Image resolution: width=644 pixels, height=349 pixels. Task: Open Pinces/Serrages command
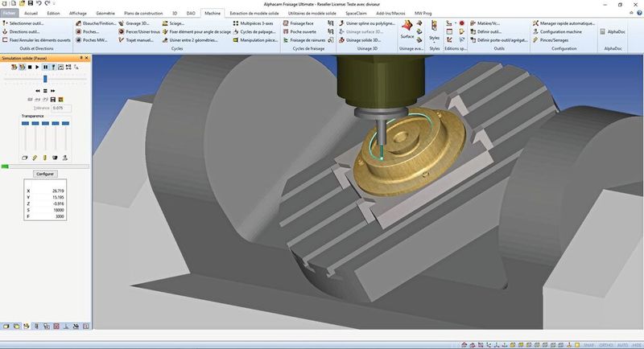coord(551,40)
